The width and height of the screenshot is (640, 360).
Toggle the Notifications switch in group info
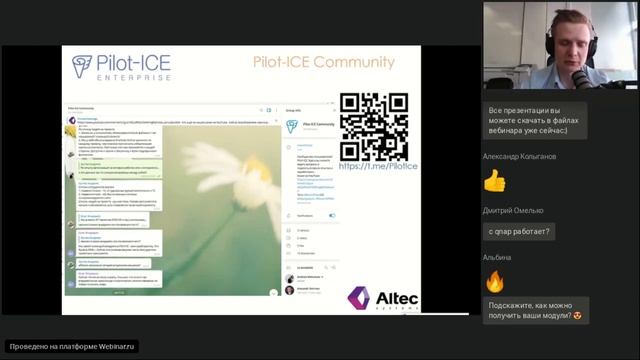coord(332,216)
